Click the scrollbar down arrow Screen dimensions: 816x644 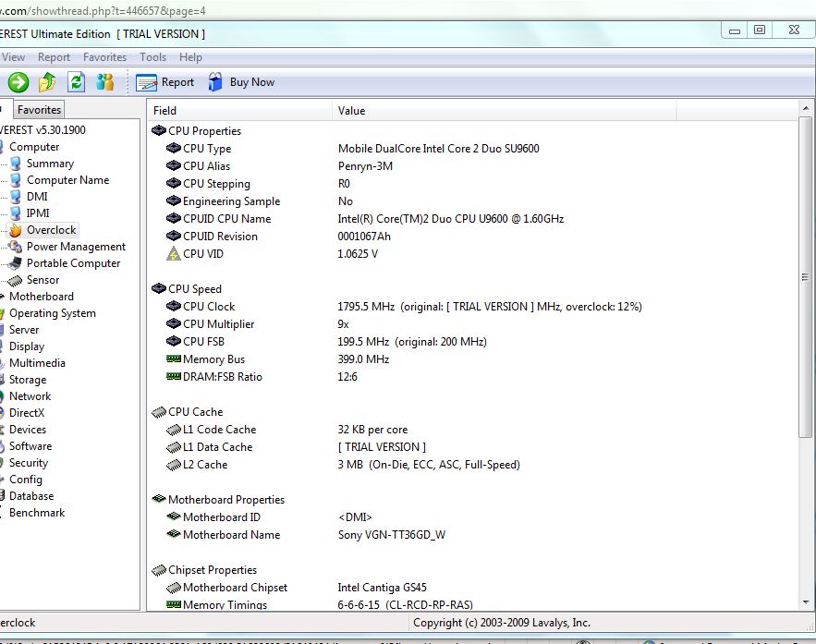[806, 602]
